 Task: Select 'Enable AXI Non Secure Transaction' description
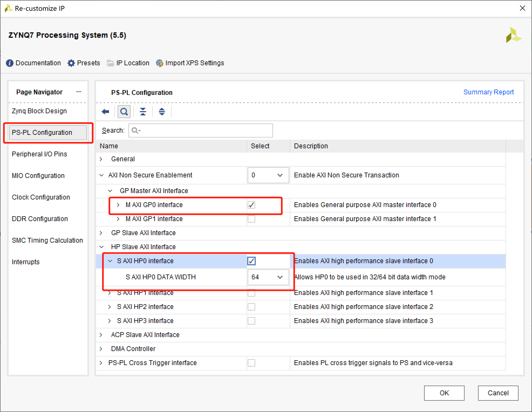[x=346, y=175]
